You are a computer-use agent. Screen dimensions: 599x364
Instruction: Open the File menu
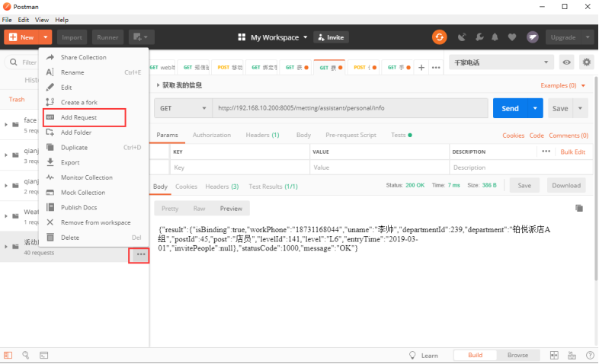[x=7, y=20]
